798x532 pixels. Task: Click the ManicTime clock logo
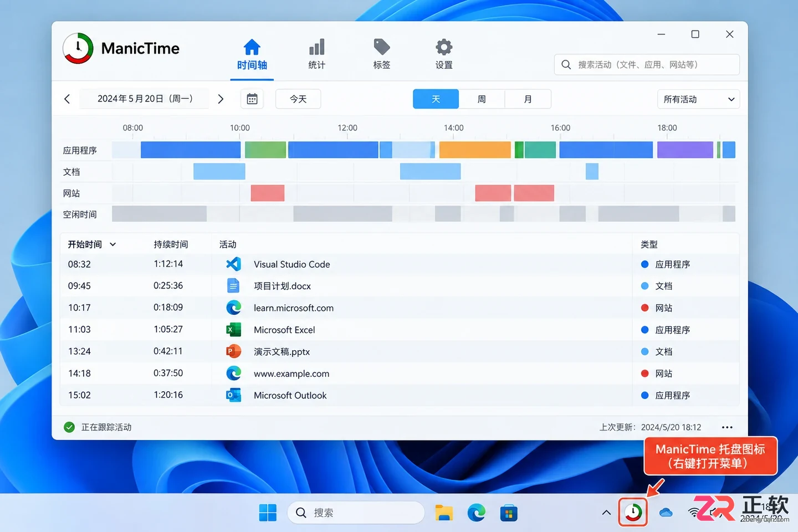pos(78,48)
